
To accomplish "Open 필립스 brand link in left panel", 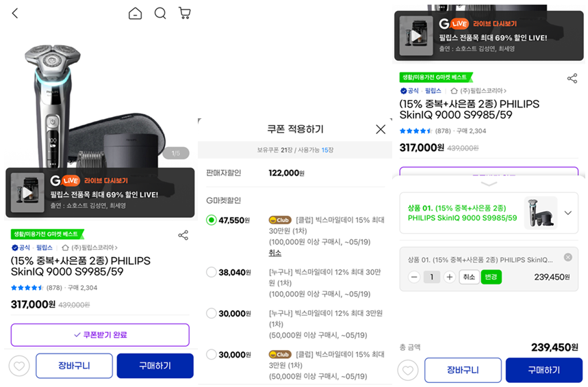I will [x=44, y=248].
